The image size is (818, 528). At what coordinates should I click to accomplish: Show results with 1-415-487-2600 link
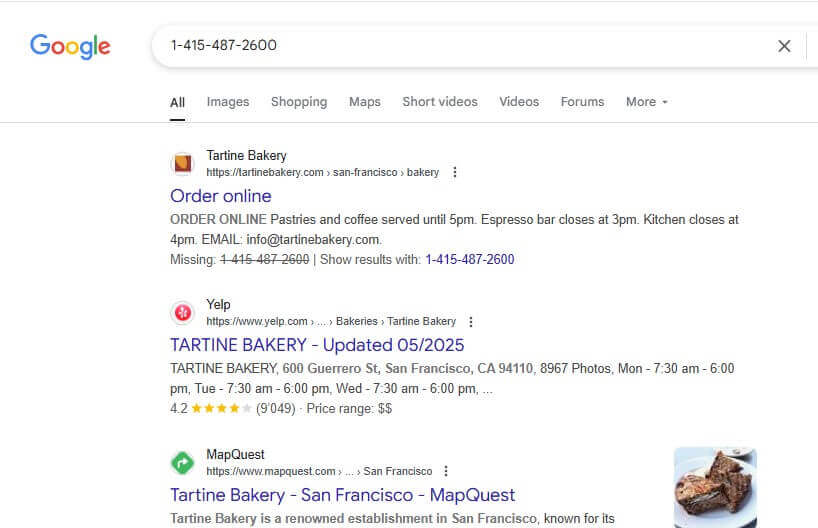coord(470,259)
